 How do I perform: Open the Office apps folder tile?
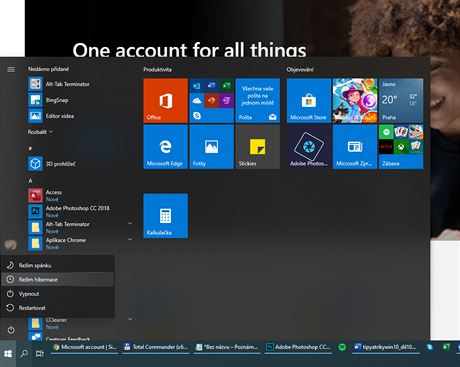point(212,101)
